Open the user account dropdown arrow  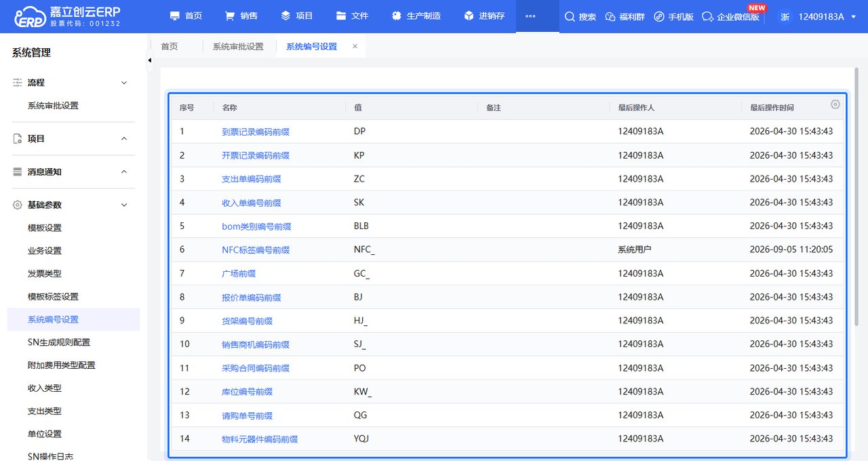point(853,16)
